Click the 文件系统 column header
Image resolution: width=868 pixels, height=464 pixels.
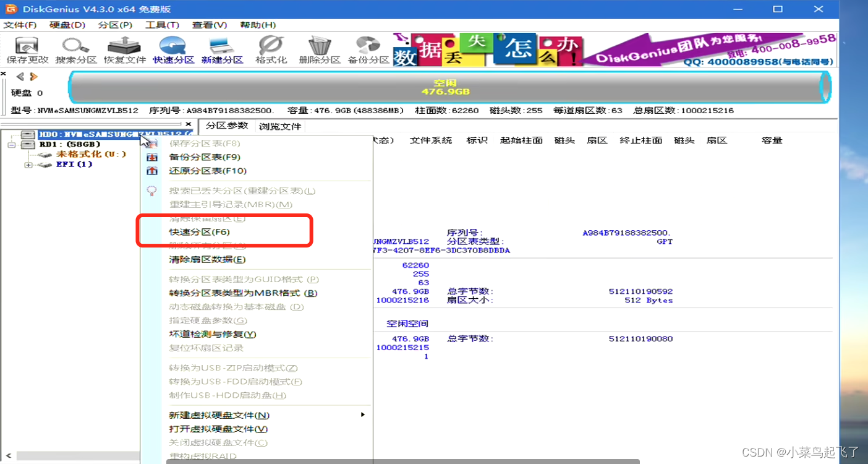point(431,140)
